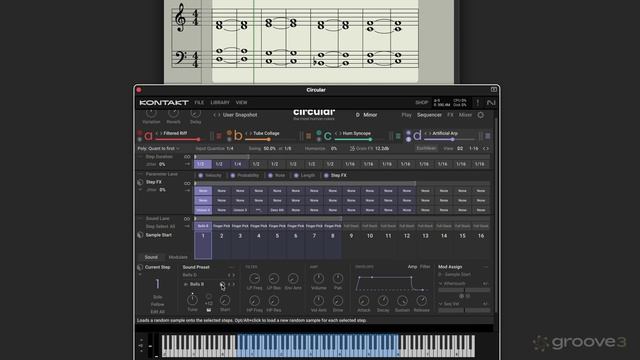Open the VIEW menu in Kontakt
640x360 pixels.
pos(242,102)
